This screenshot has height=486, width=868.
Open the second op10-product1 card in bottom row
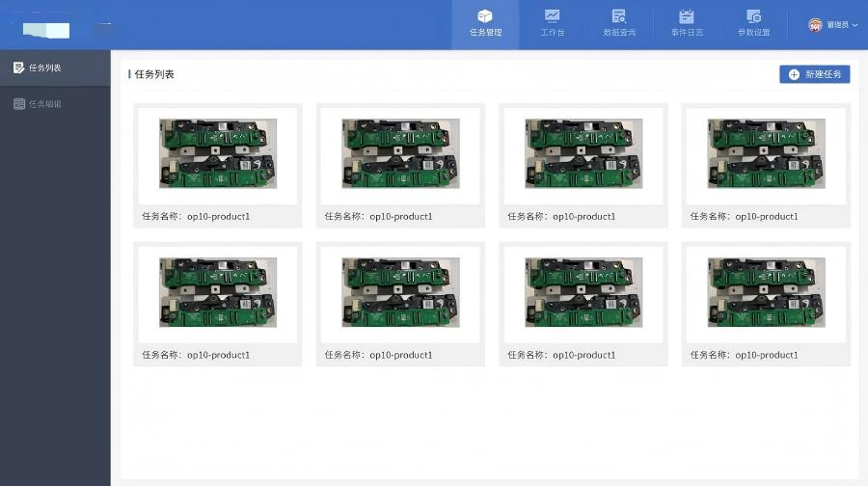click(x=400, y=304)
